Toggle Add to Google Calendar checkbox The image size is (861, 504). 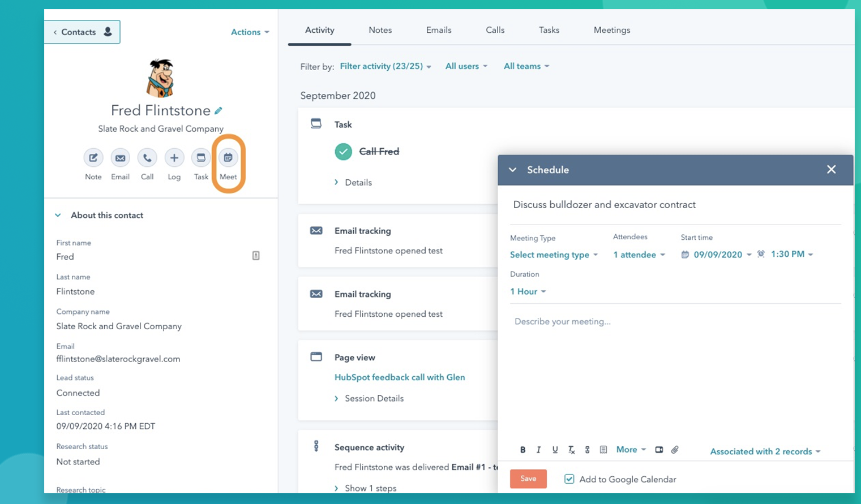569,479
